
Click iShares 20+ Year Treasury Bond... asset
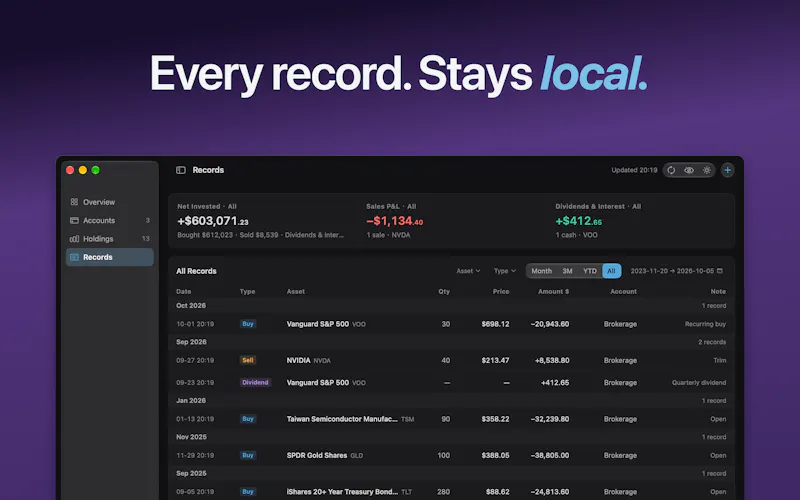(x=342, y=492)
